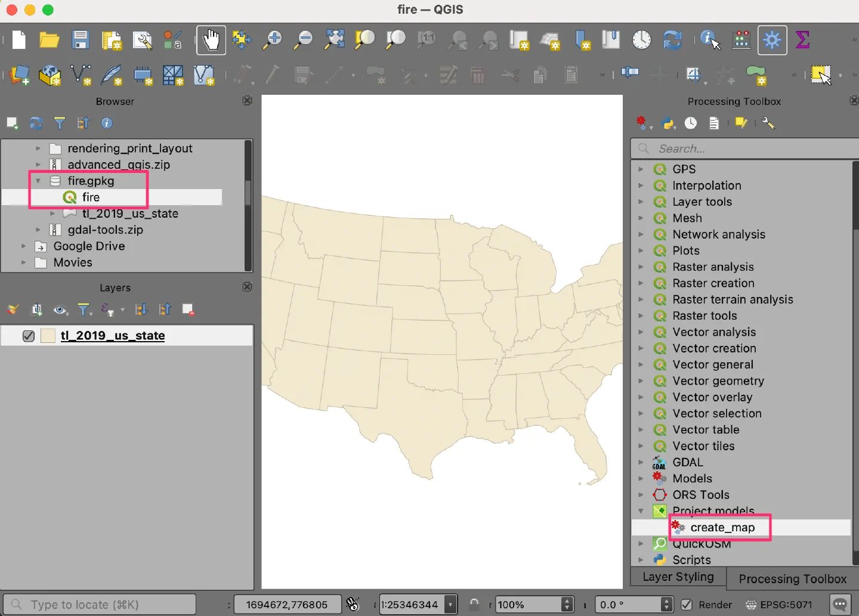Switch to the Layer Styling tab
The height and width of the screenshot is (616, 859).
coord(678,577)
